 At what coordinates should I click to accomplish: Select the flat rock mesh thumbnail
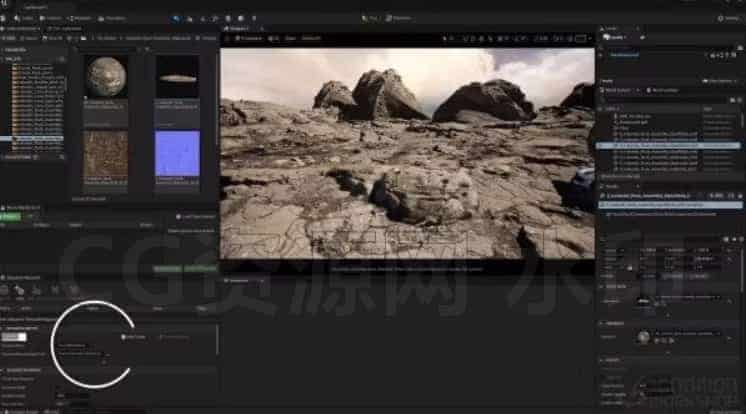[x=177, y=77]
